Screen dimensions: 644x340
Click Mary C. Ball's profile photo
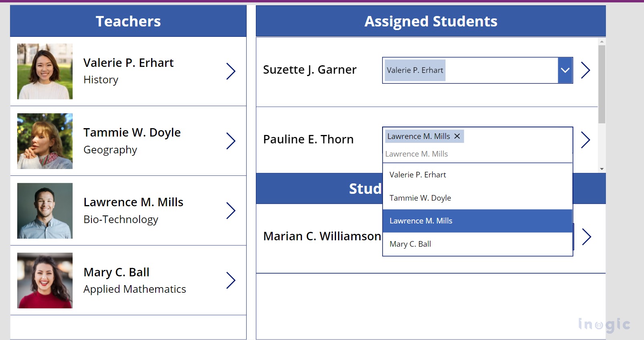pos(45,280)
